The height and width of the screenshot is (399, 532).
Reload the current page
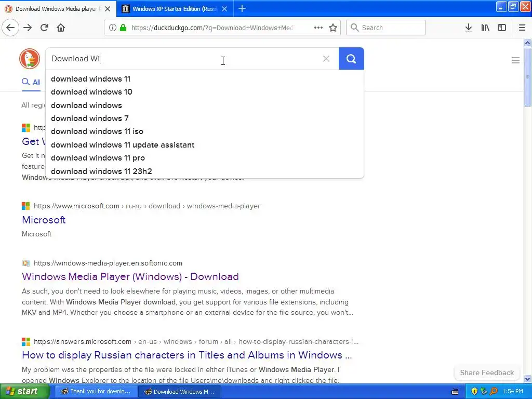[44, 28]
